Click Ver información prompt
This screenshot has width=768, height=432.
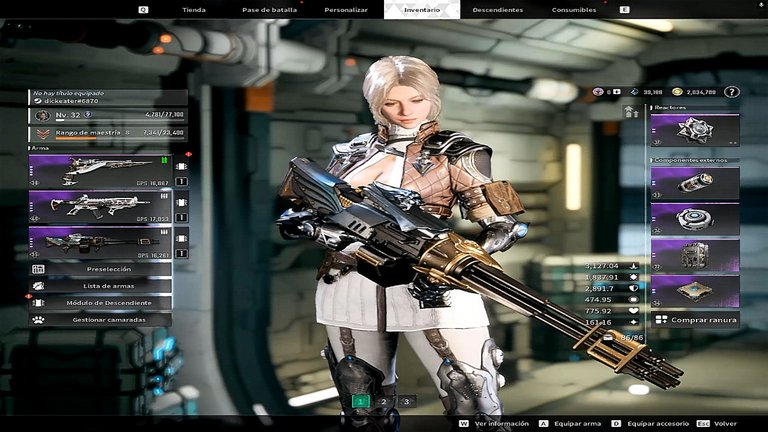[x=502, y=424]
